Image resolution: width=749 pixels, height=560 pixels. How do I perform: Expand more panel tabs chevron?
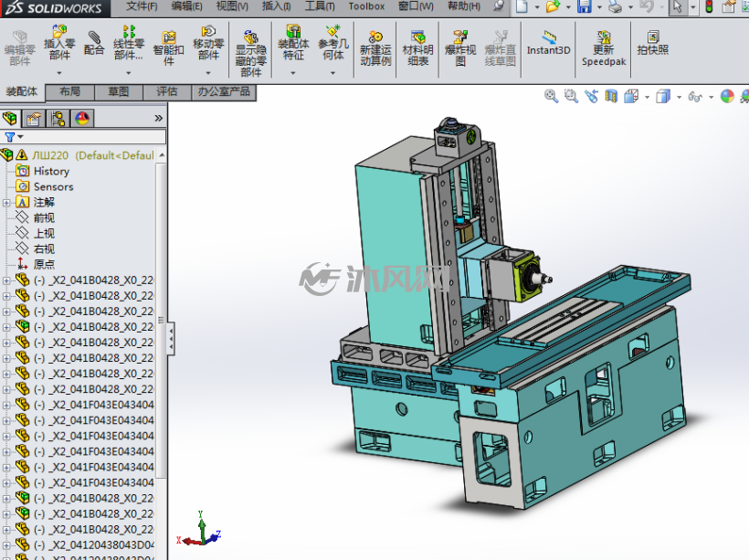coord(159,118)
